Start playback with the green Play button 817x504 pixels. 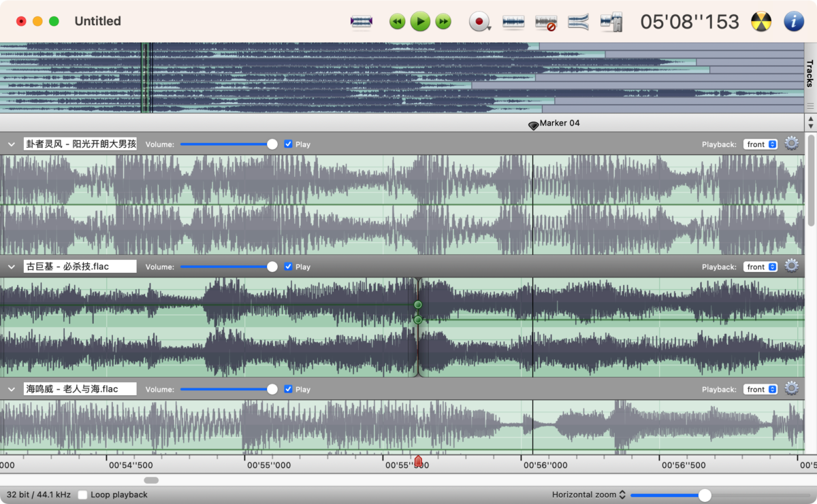(x=420, y=22)
